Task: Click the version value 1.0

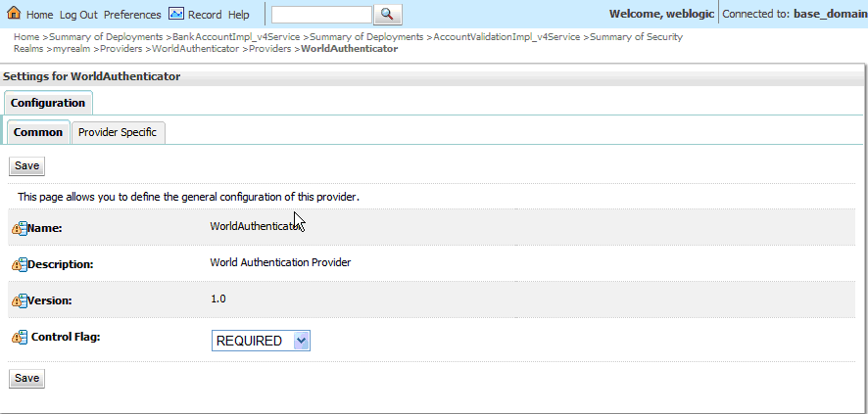Action: tap(218, 299)
